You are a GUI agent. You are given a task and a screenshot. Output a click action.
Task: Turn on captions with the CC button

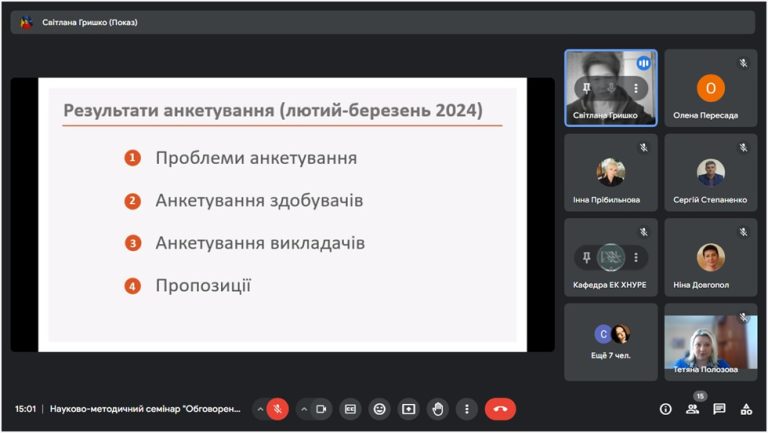[x=350, y=409]
